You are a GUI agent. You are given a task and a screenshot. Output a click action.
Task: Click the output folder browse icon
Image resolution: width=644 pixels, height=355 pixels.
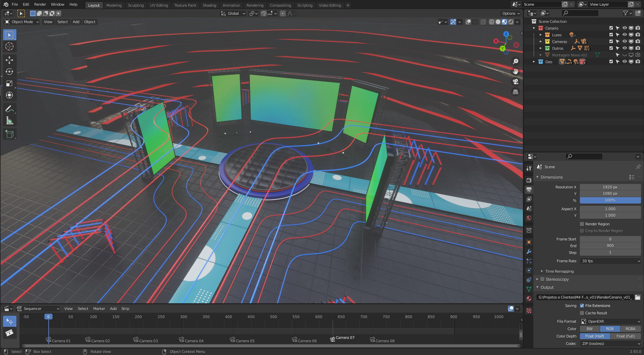click(637, 297)
